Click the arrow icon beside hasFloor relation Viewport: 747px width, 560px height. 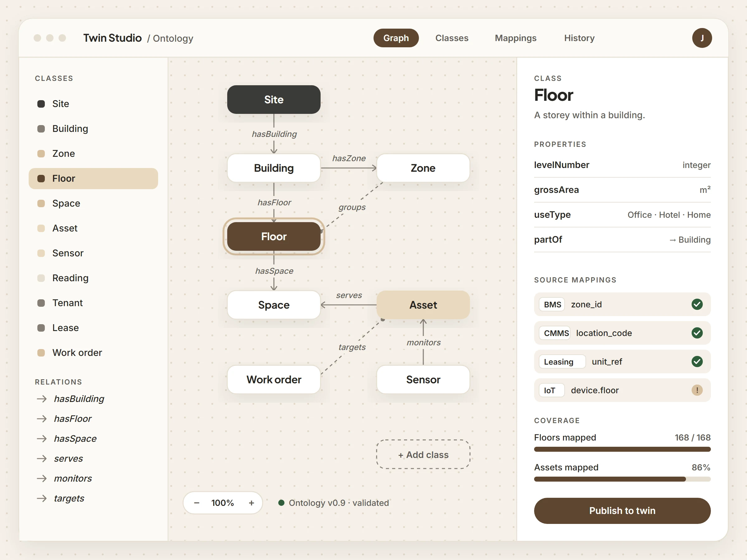41,419
